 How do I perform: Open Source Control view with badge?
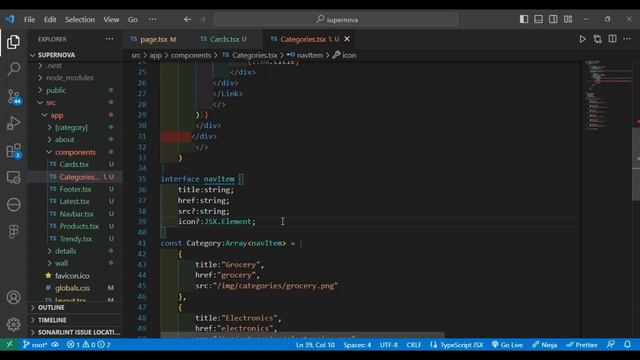(x=14, y=97)
